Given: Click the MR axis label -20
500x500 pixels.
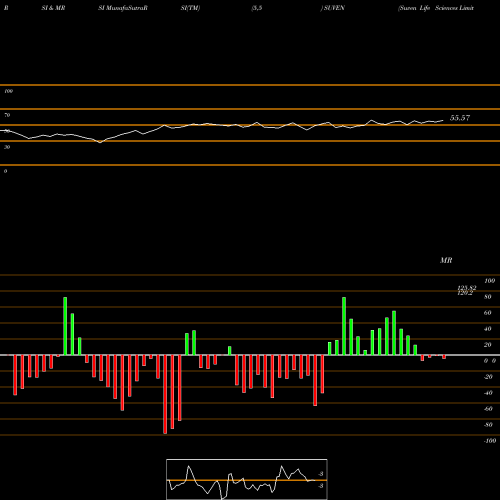Looking at the screenshot, I should 488,377.
